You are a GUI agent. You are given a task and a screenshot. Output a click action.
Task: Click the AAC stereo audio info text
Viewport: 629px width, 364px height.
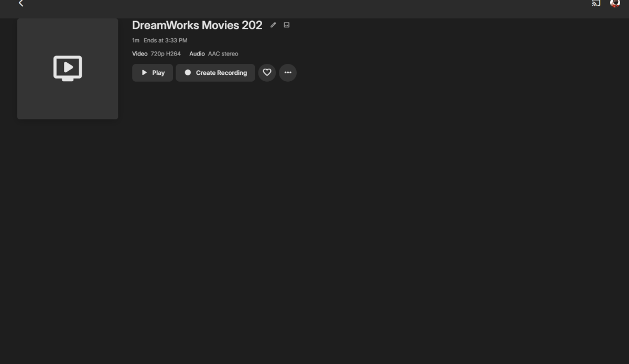click(223, 53)
